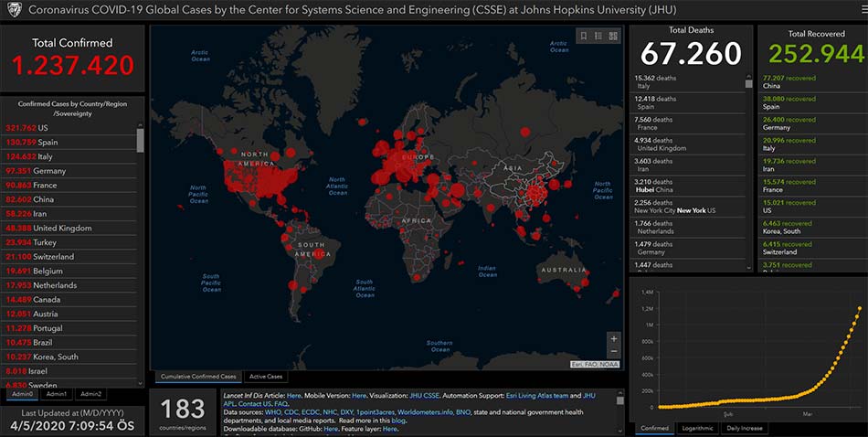This screenshot has height=437, width=868.
Task: Select the 82.602 China row
Action: [x=69, y=199]
